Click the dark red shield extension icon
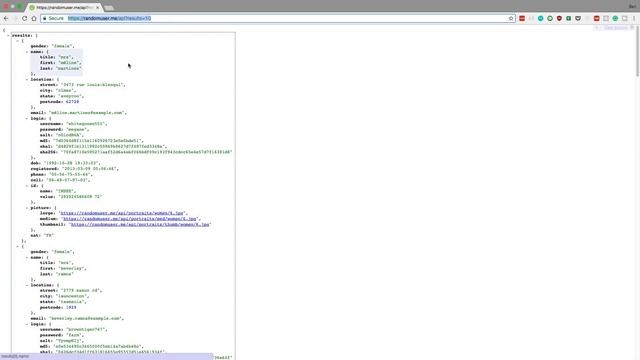The height and width of the screenshot is (360, 640). pyautogui.click(x=559, y=18)
